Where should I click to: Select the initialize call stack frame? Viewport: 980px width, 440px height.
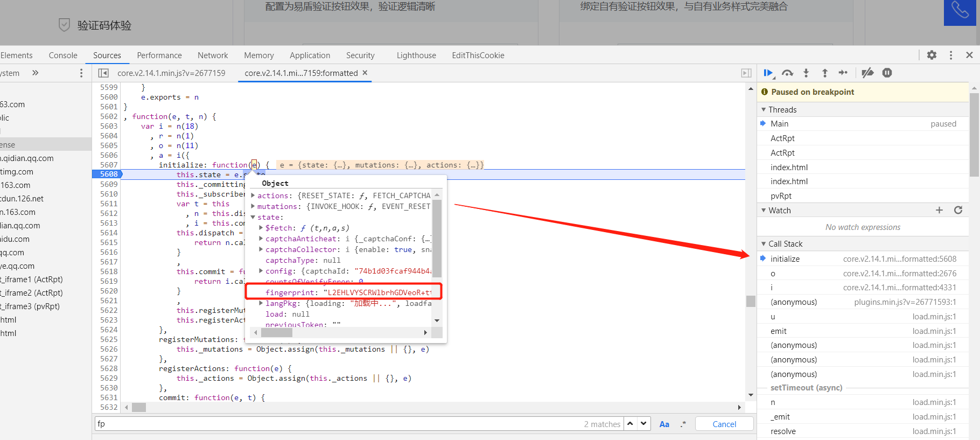click(863, 259)
